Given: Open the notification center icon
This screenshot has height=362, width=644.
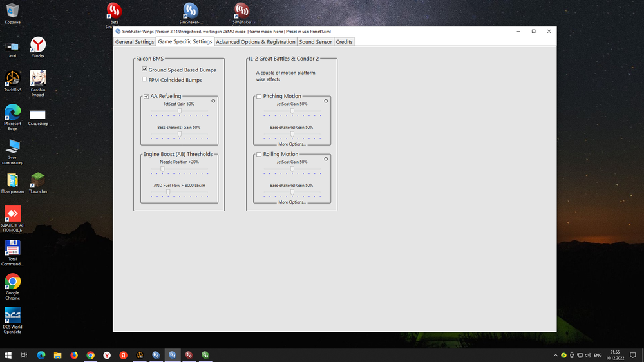Looking at the screenshot, I should tap(633, 355).
